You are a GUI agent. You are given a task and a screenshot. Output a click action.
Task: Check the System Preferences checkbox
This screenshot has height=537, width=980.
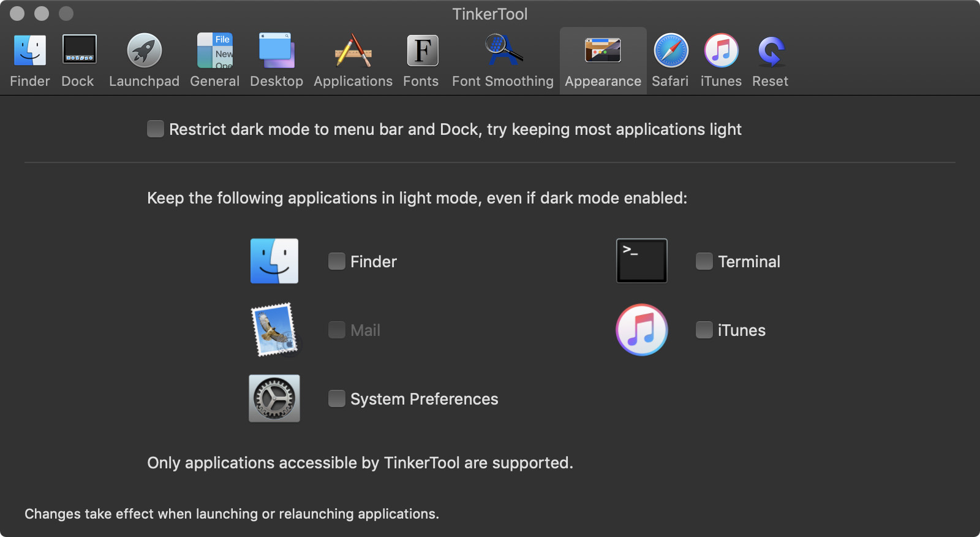[x=337, y=398]
